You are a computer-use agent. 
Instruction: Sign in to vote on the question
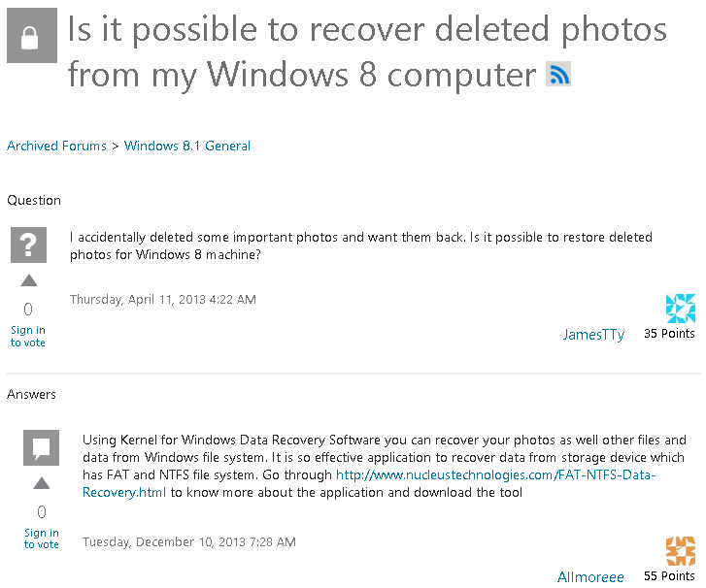[28, 336]
